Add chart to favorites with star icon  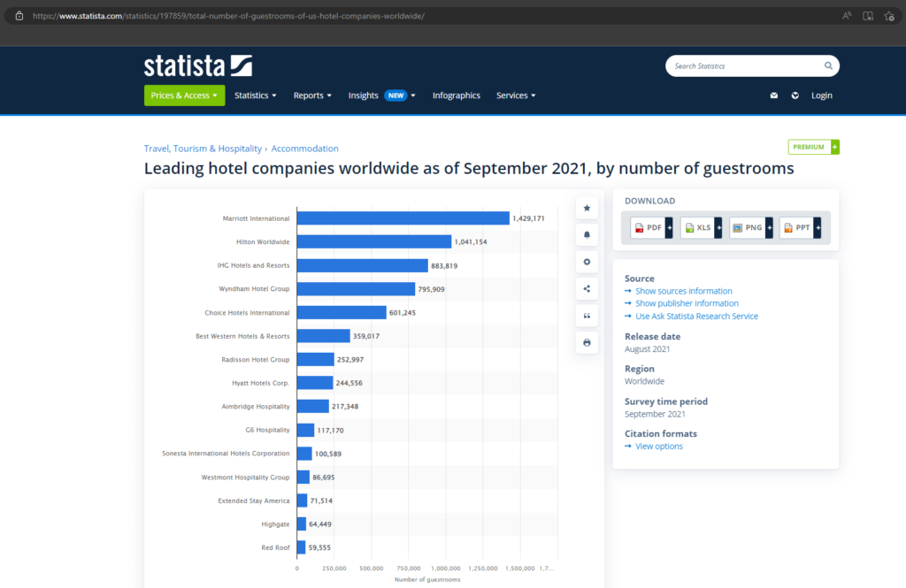587,208
